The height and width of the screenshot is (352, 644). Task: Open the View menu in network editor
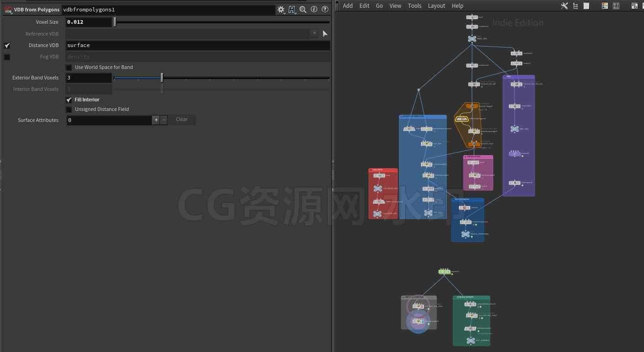(395, 6)
